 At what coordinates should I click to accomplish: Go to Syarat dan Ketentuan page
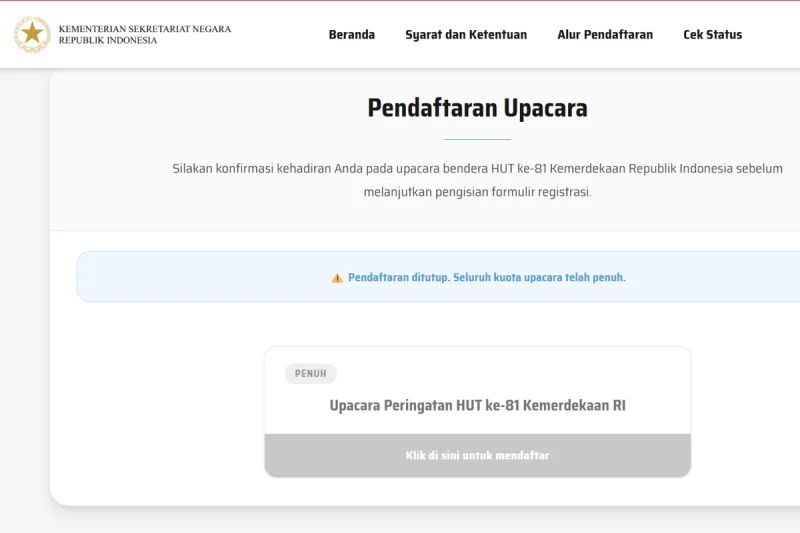(x=466, y=35)
